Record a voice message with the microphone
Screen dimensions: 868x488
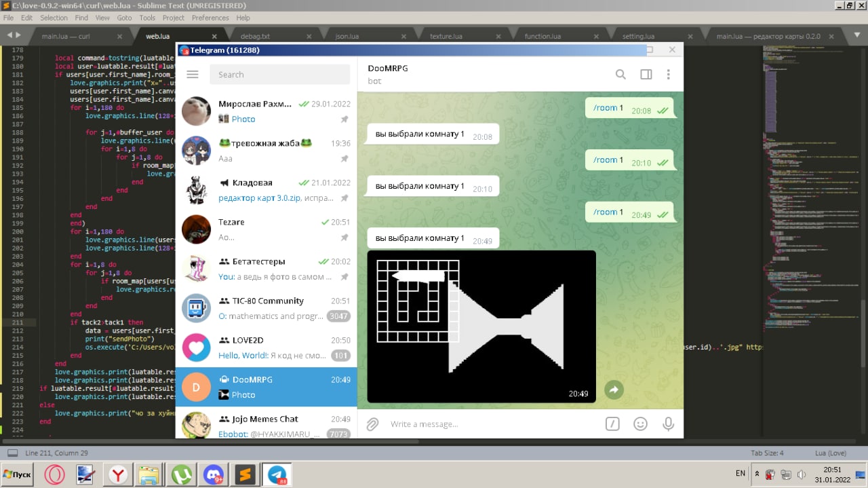click(x=668, y=424)
